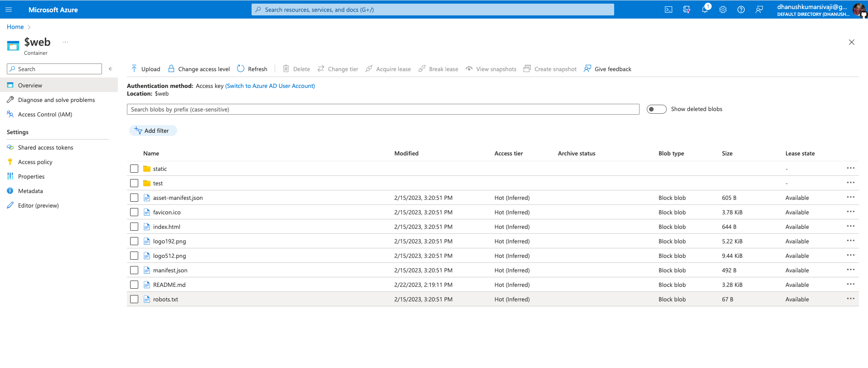Collapse the left navigation pane
Image resolution: width=868 pixels, height=368 pixels.
pos(110,69)
